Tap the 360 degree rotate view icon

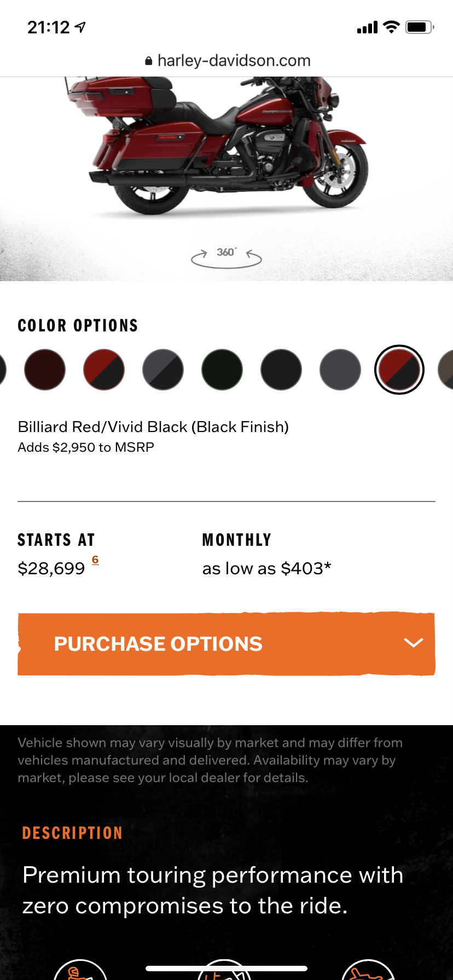click(x=226, y=256)
